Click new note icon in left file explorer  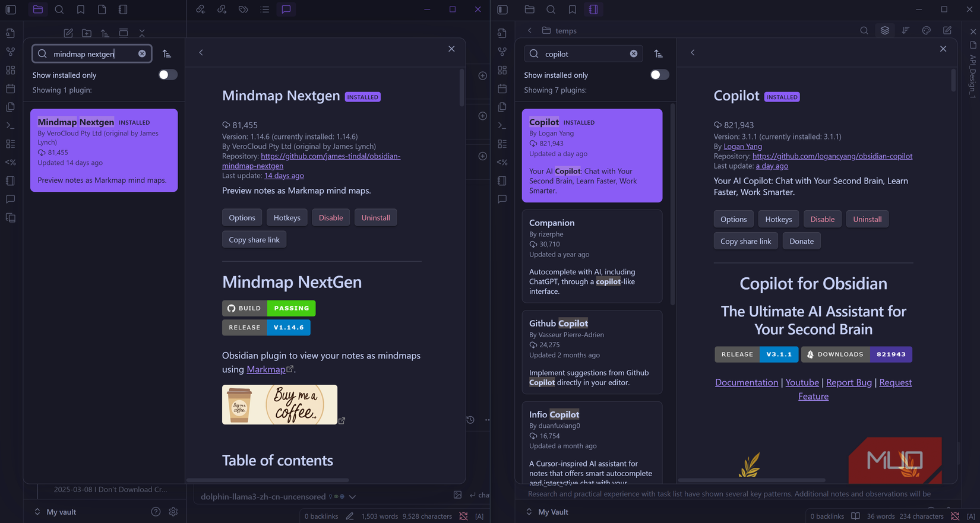click(x=68, y=33)
